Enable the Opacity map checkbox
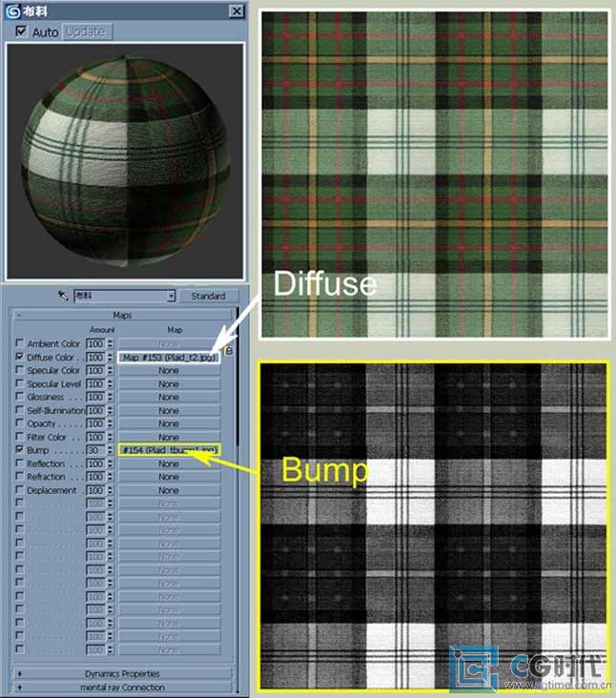 coord(20,422)
